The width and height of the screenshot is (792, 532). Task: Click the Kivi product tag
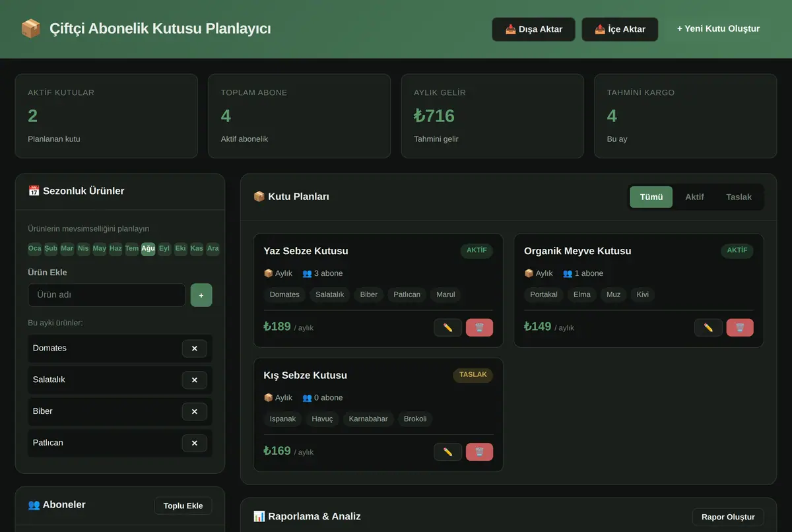(x=642, y=294)
